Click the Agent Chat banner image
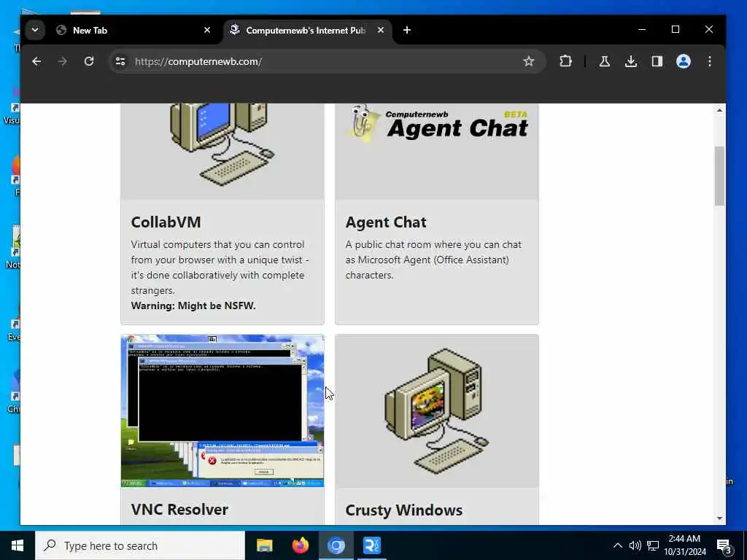 click(x=437, y=152)
